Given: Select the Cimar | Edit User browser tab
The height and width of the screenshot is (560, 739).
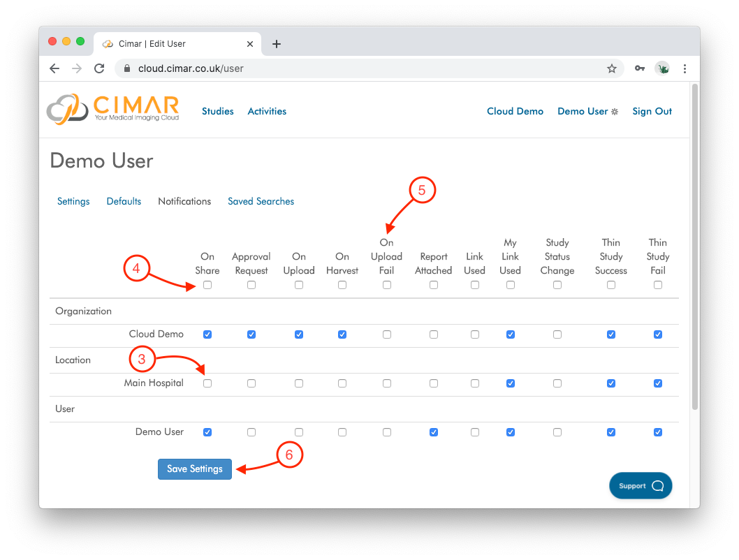Looking at the screenshot, I should pyautogui.click(x=177, y=44).
